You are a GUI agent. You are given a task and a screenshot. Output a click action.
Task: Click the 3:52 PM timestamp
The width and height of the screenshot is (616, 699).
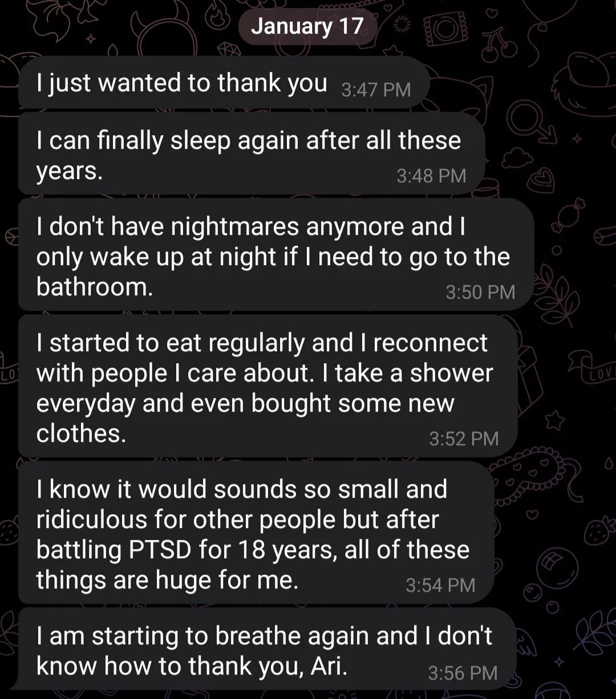coord(464,438)
